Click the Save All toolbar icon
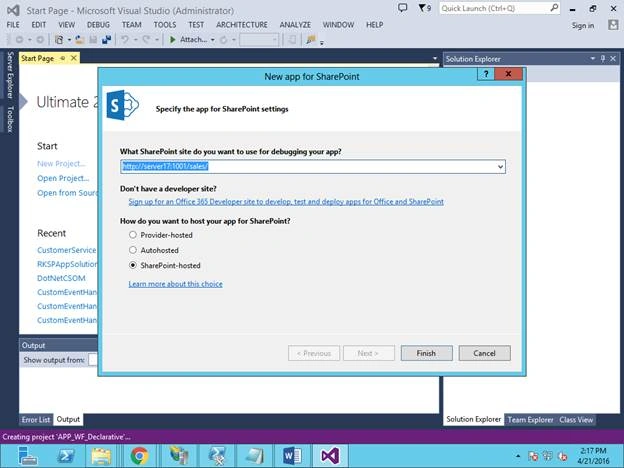 click(106, 40)
